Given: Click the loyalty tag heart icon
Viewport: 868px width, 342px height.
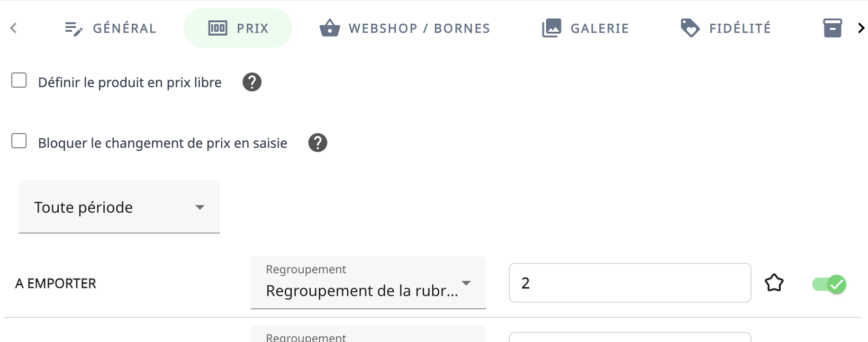Looking at the screenshot, I should (690, 28).
